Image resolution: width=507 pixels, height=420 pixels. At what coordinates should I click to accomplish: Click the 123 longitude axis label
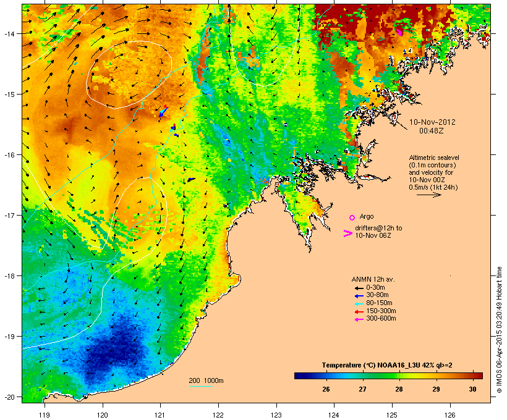click(276, 415)
